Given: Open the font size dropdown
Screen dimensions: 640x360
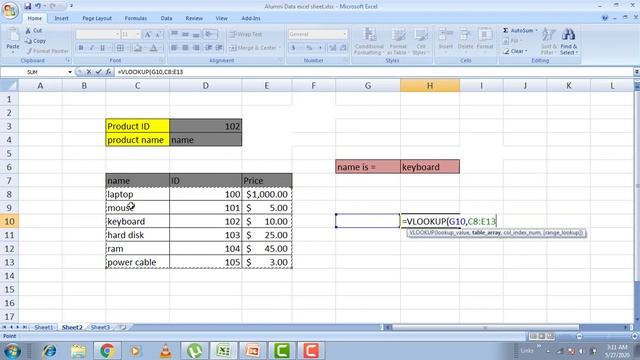Looking at the screenshot, I should click(138, 34).
